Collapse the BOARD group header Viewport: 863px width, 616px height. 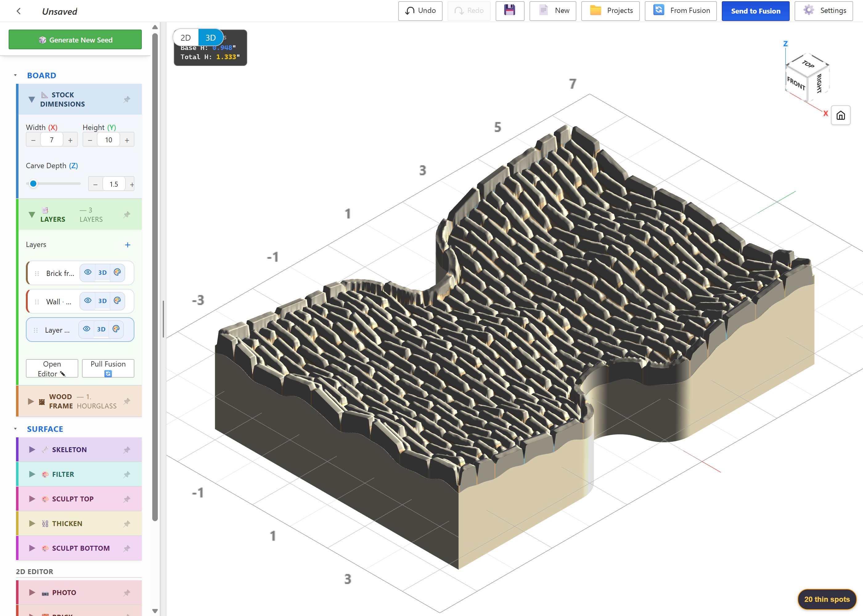click(42, 75)
